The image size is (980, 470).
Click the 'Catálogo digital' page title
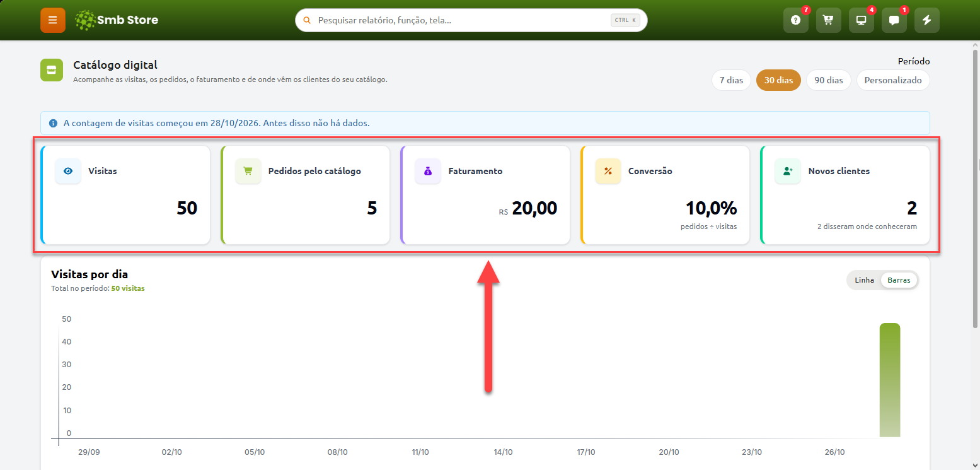115,65
